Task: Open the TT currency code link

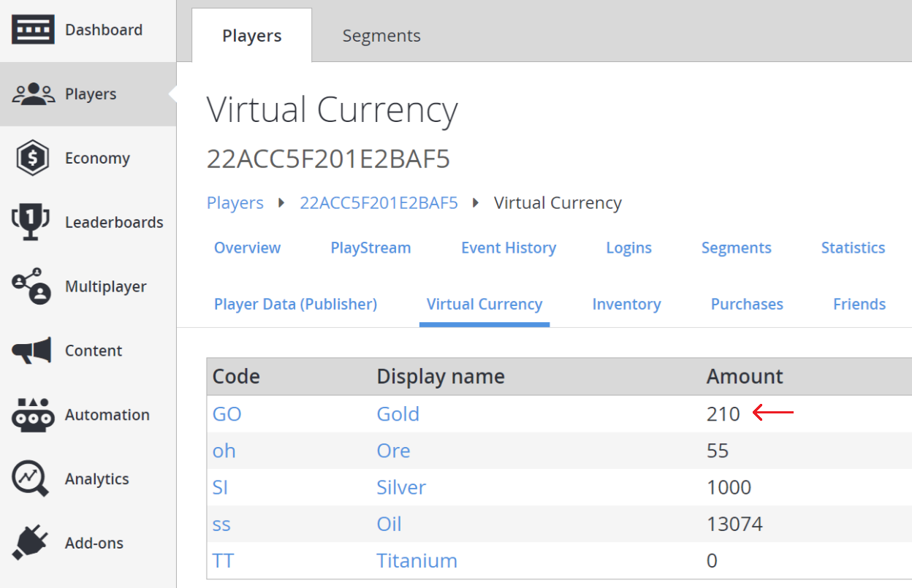Action: (223, 560)
